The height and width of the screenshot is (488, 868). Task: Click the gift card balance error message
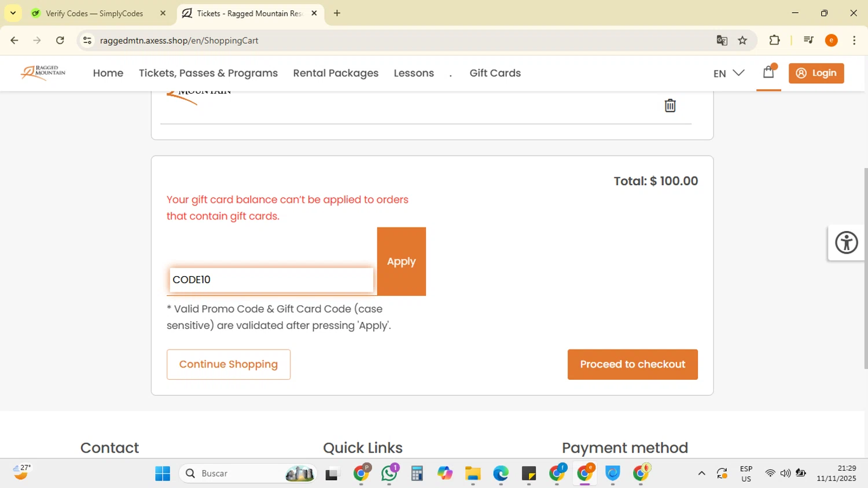288,208
